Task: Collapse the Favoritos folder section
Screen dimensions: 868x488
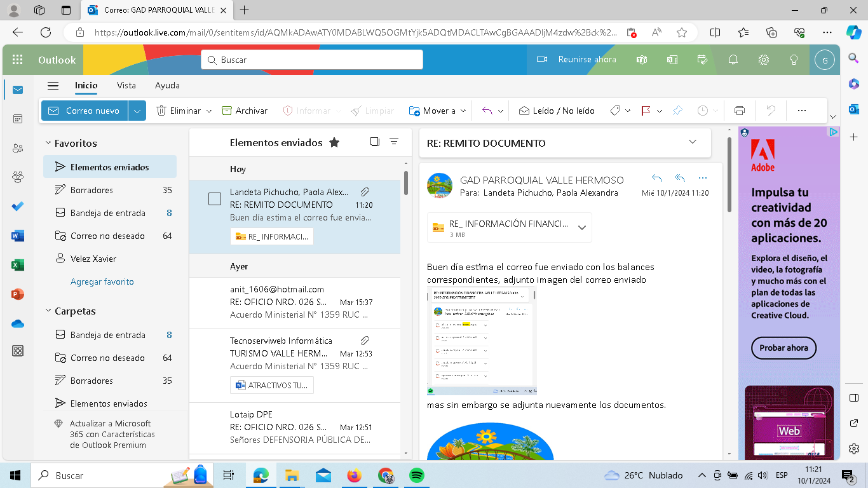Action: tap(48, 144)
